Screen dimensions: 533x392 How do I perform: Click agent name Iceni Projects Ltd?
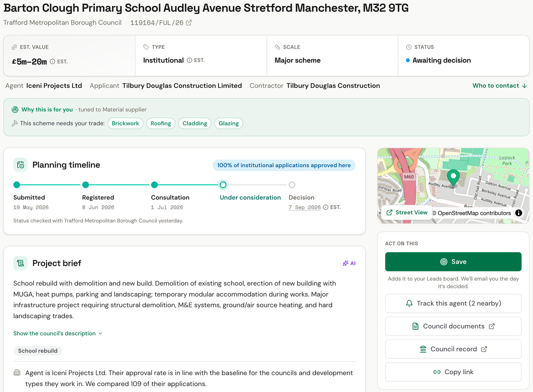point(54,86)
